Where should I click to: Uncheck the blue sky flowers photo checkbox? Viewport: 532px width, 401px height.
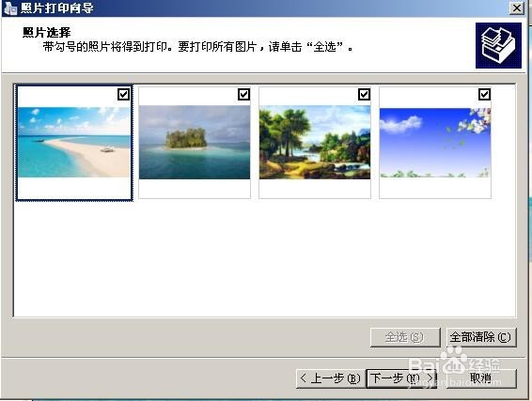coord(484,94)
